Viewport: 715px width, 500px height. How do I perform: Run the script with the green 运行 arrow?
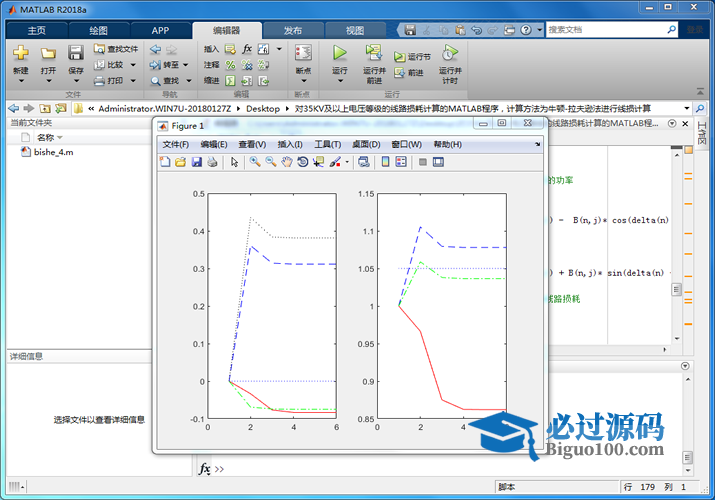point(339,53)
